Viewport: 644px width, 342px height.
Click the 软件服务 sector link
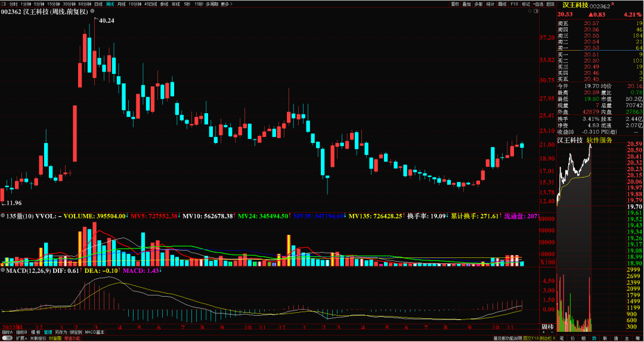[599, 140]
